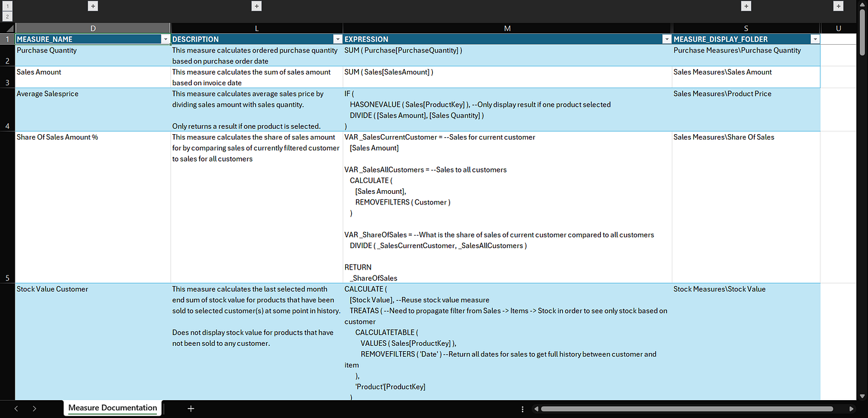Select the Average Salesprice HASONEVALUE expression cell
868x418 pixels.
pos(508,110)
